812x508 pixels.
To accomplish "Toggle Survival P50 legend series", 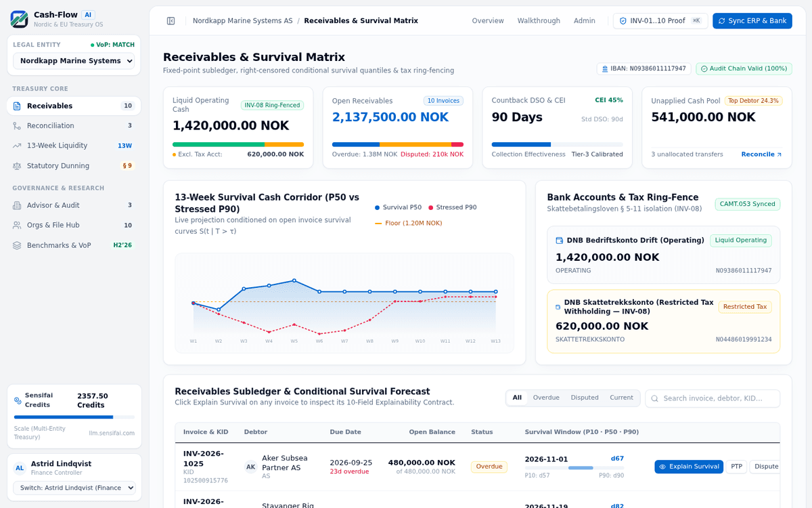I will click(398, 207).
